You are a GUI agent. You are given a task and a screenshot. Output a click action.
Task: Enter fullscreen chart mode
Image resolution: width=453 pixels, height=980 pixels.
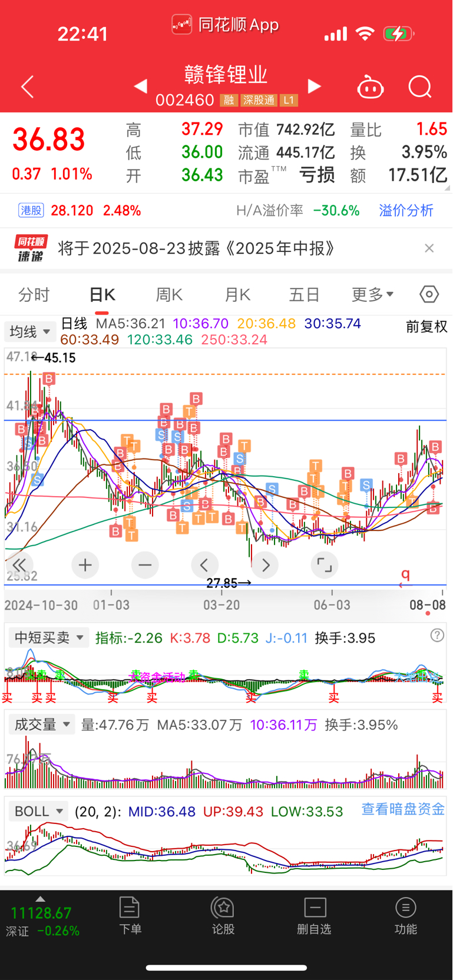[325, 565]
